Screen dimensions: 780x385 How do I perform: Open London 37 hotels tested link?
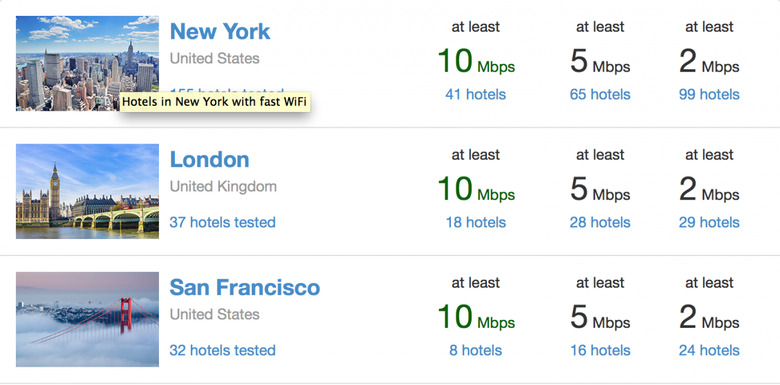(x=222, y=222)
